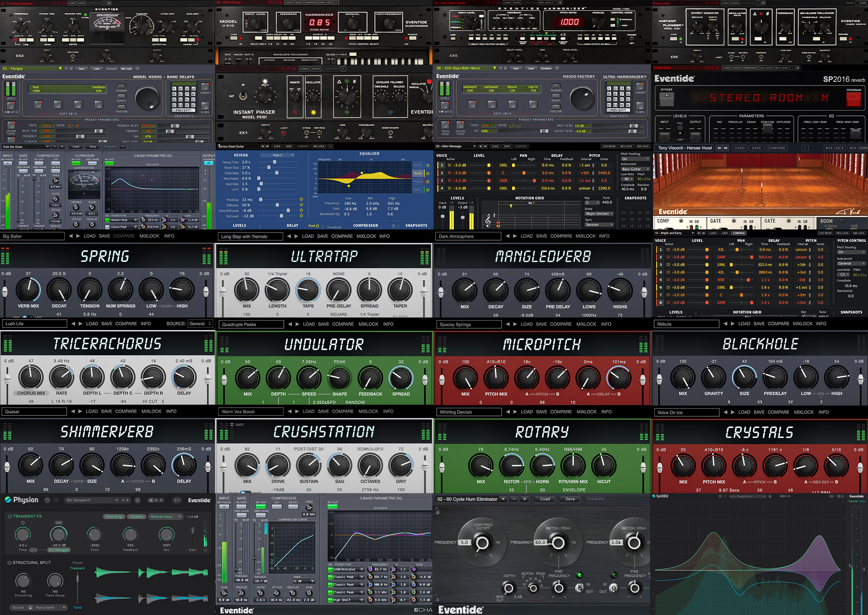Click voice 3 pan slider in Allen Message Quadravox
Image resolution: width=868 pixels, height=615 pixels.
(x=523, y=180)
